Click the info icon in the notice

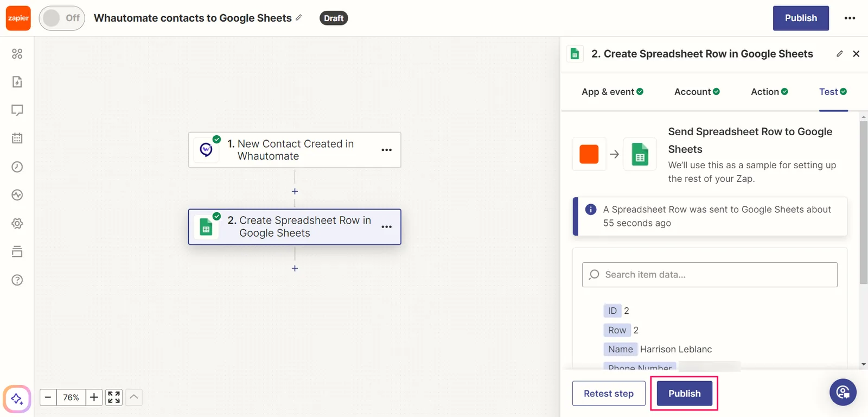(591, 210)
